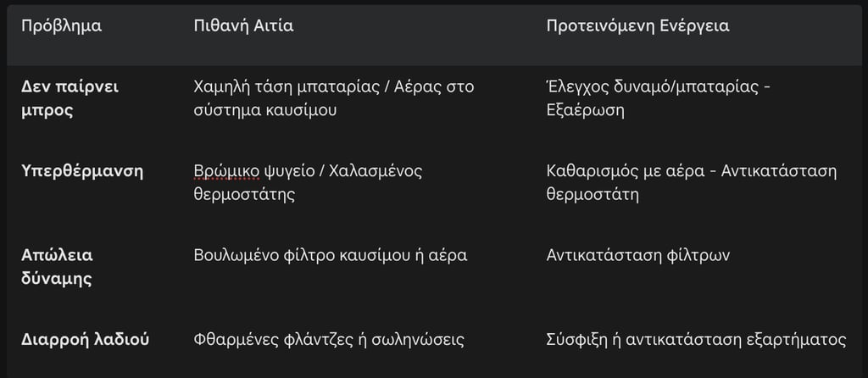Click the underlined word Βρώμικο
Screen dimensions: 868x378
point(226,171)
